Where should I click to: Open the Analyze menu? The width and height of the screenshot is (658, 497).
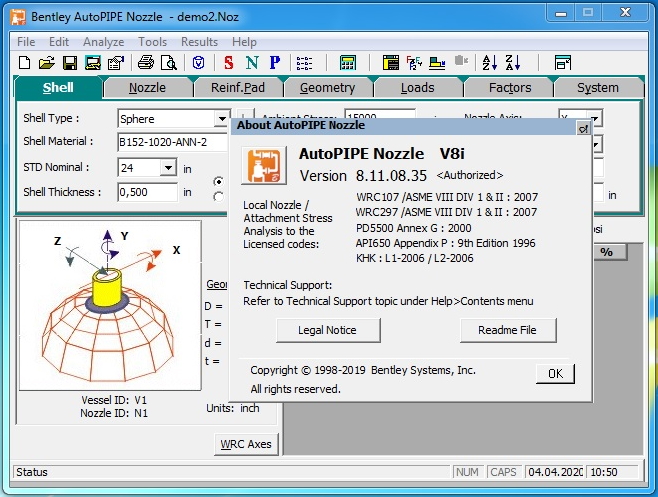click(x=103, y=42)
